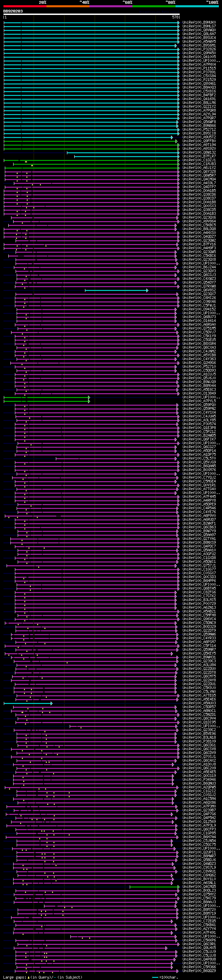Viewport: 222px width, 980px height.
Task: Click hit label UniRef100_Q59PQ0
Action: coord(199,405)
